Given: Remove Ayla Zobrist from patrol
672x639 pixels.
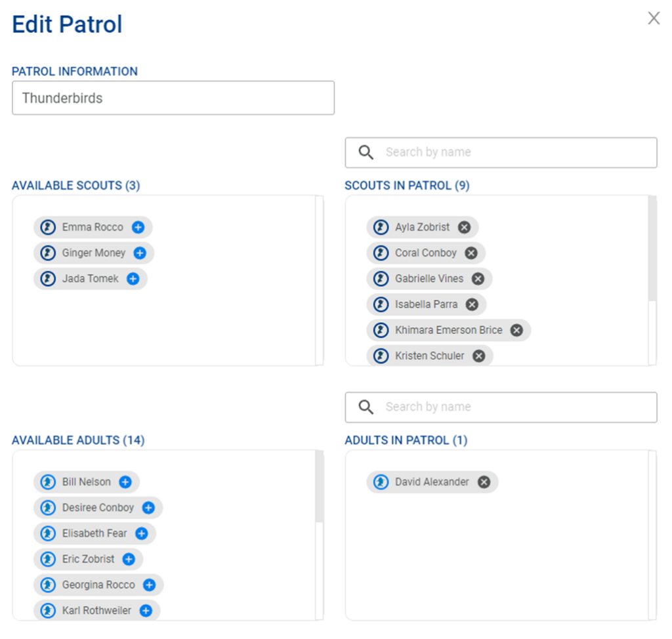Looking at the screenshot, I should (464, 228).
